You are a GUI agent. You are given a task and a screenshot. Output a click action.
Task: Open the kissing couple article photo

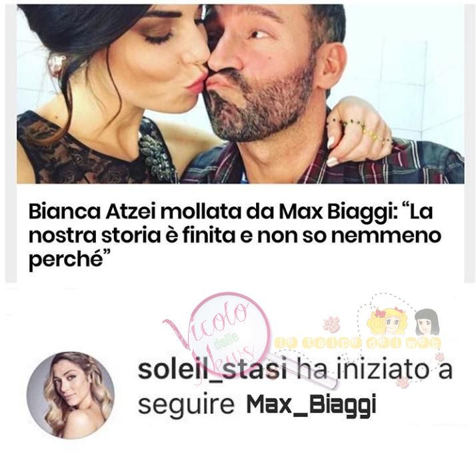point(241,94)
